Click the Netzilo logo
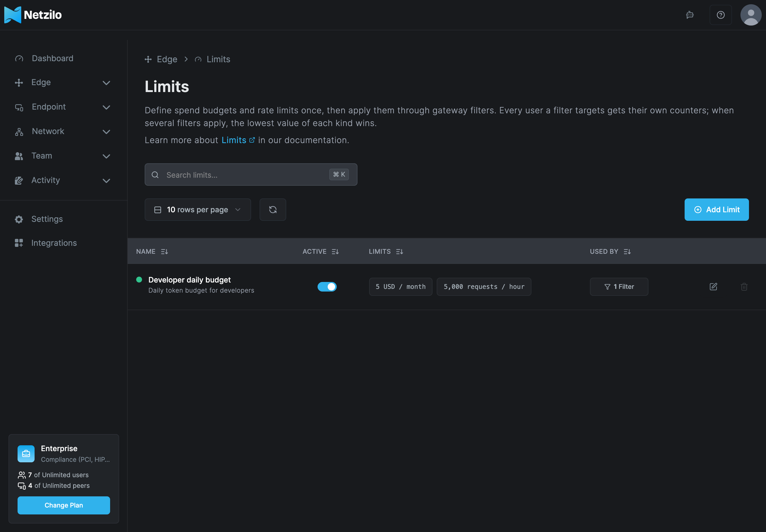Screen dimensions: 766x532 [x=33, y=15]
